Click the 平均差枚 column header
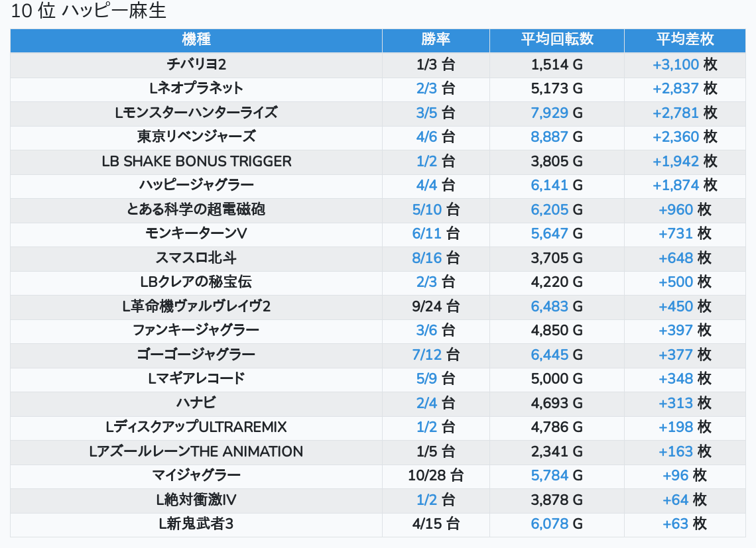 [x=684, y=39]
